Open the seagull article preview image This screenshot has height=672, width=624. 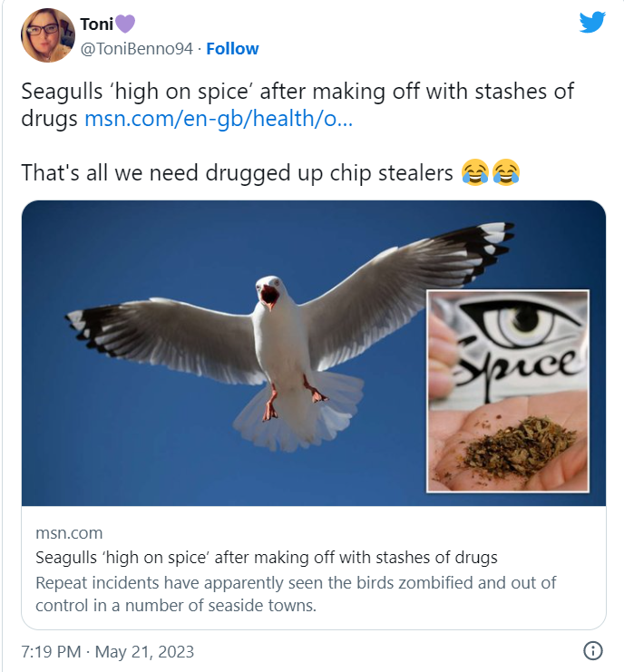(x=314, y=353)
